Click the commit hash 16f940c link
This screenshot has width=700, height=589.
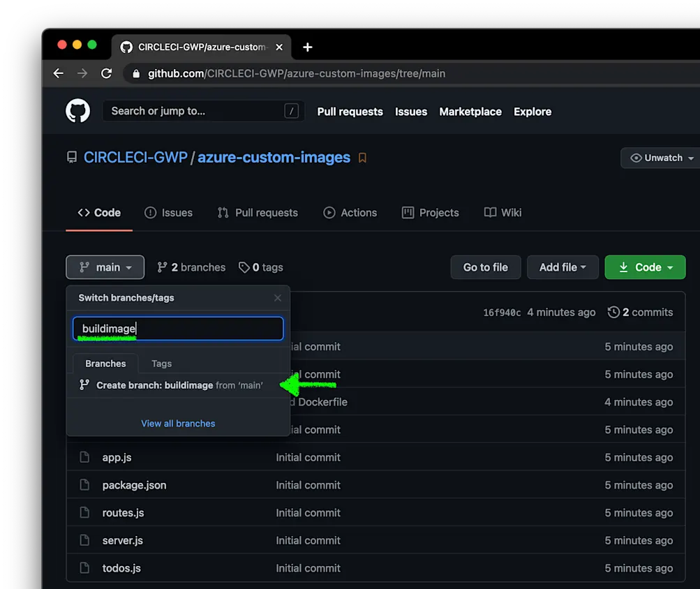pos(502,312)
